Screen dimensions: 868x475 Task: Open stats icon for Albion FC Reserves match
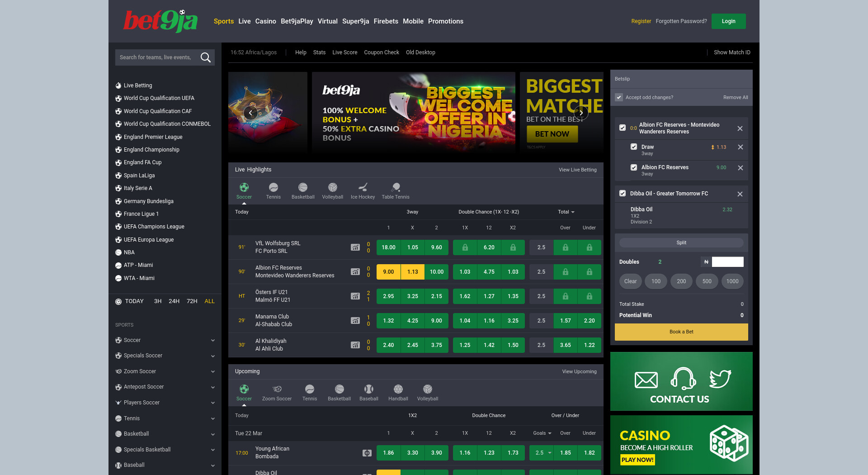(355, 272)
